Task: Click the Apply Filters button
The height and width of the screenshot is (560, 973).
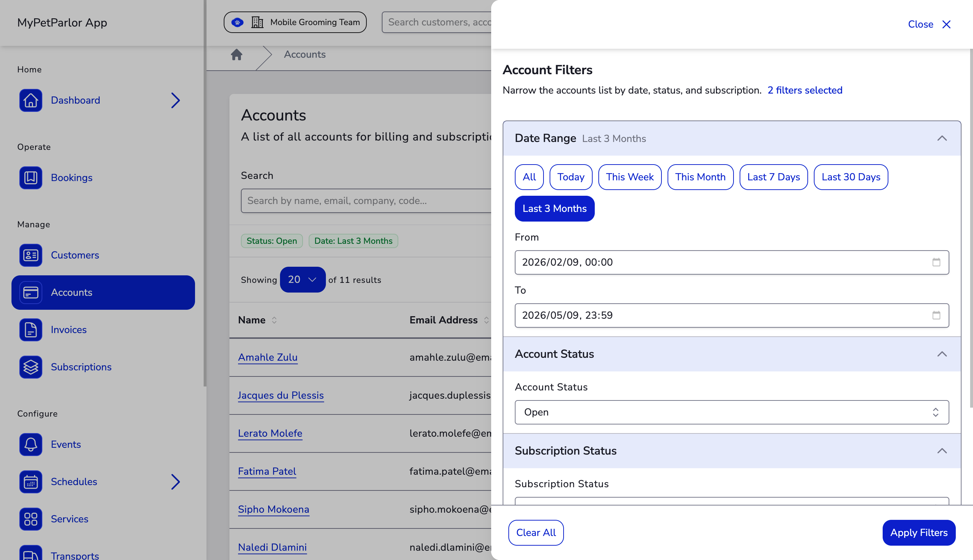Action: [919, 533]
